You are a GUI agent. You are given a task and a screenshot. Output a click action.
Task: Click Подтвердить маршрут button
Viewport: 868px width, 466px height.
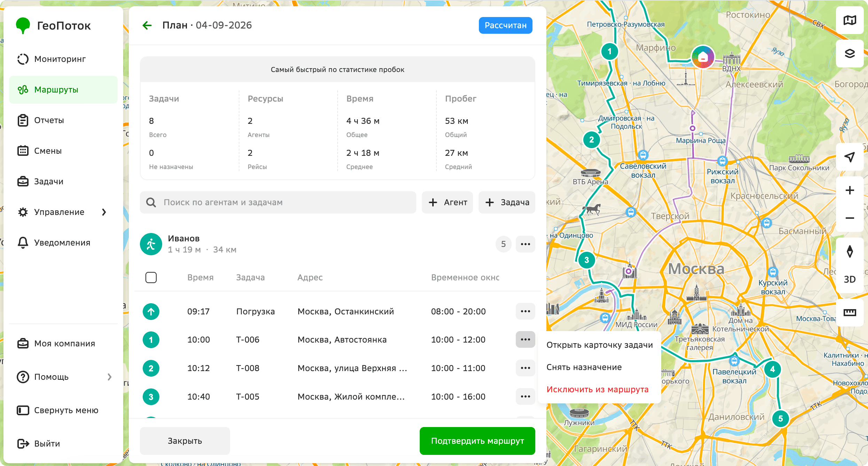(477, 441)
